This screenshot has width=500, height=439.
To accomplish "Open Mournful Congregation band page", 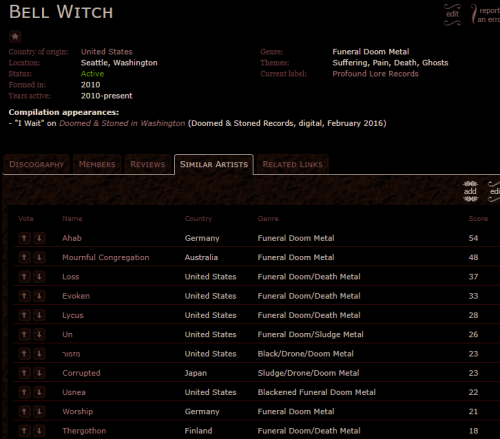I will coord(106,257).
